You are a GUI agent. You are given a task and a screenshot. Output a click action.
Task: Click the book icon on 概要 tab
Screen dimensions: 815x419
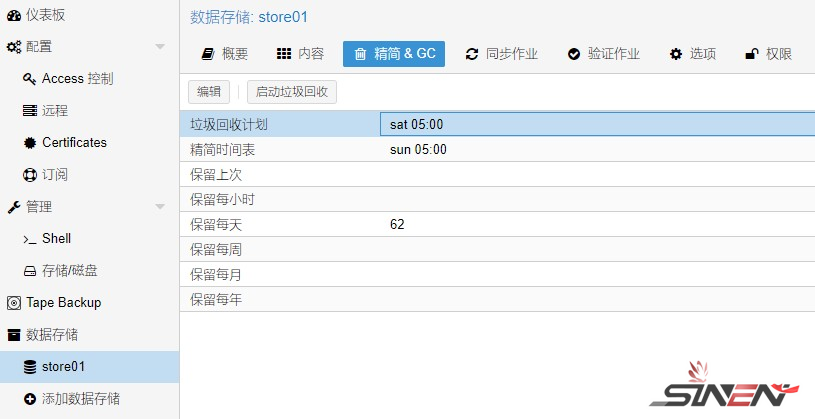point(208,54)
